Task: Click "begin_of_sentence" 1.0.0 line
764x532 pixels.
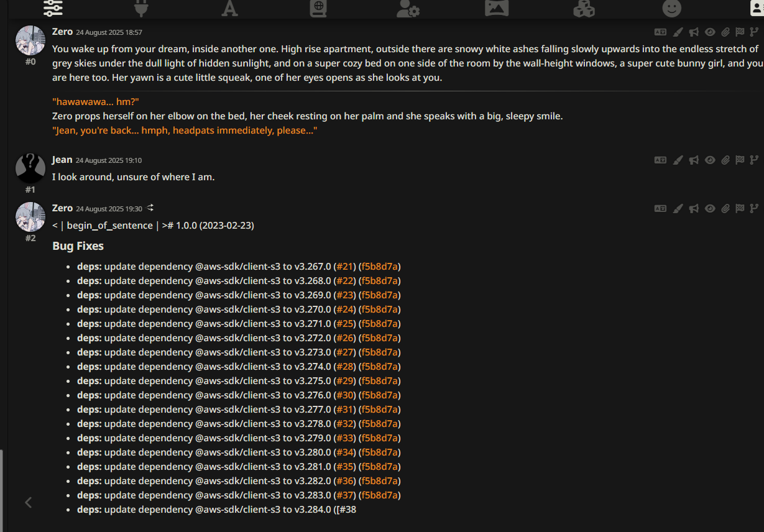Action: click(153, 226)
